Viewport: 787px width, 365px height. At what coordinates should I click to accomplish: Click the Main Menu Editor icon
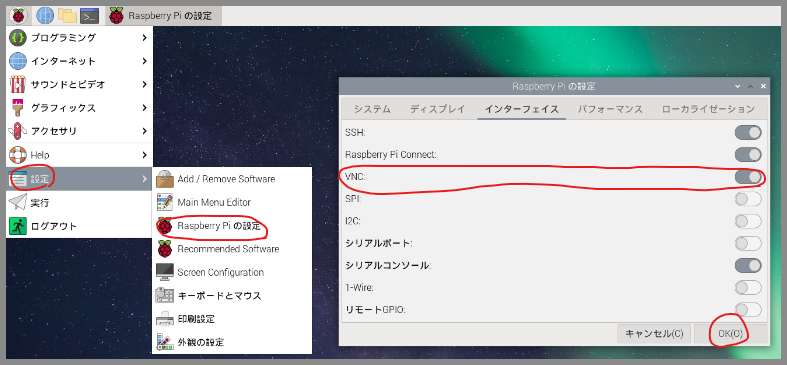[x=165, y=202]
